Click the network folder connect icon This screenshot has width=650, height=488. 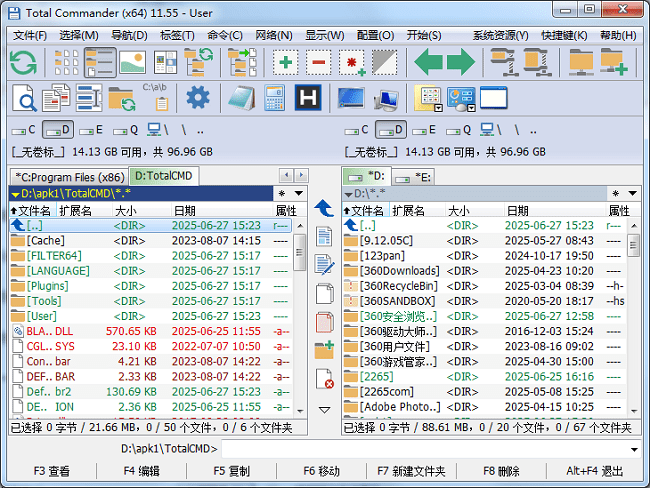(x=581, y=62)
